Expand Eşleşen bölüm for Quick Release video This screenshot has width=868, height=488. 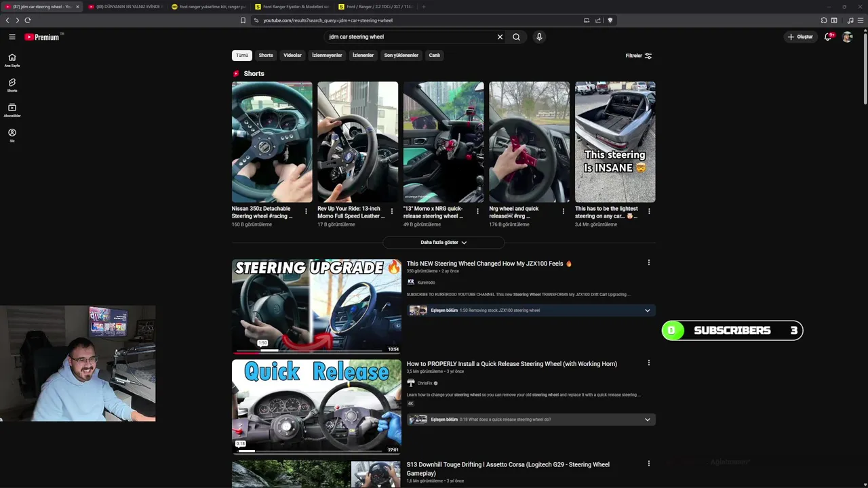point(531,420)
